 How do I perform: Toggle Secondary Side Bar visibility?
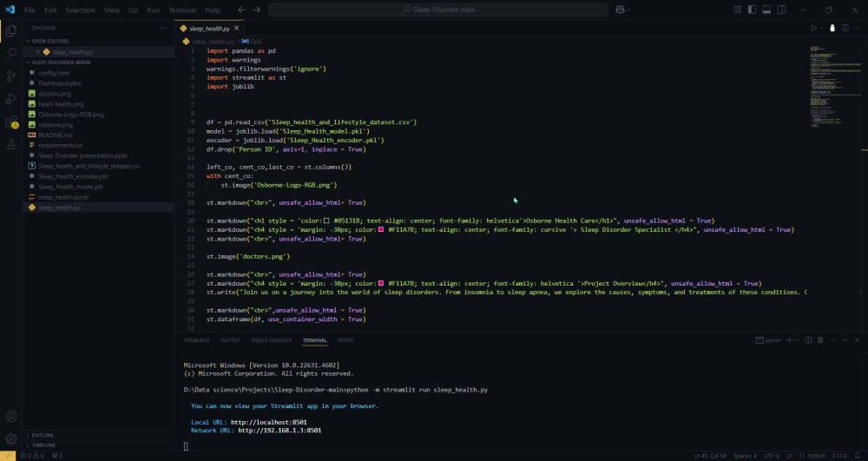click(x=781, y=10)
